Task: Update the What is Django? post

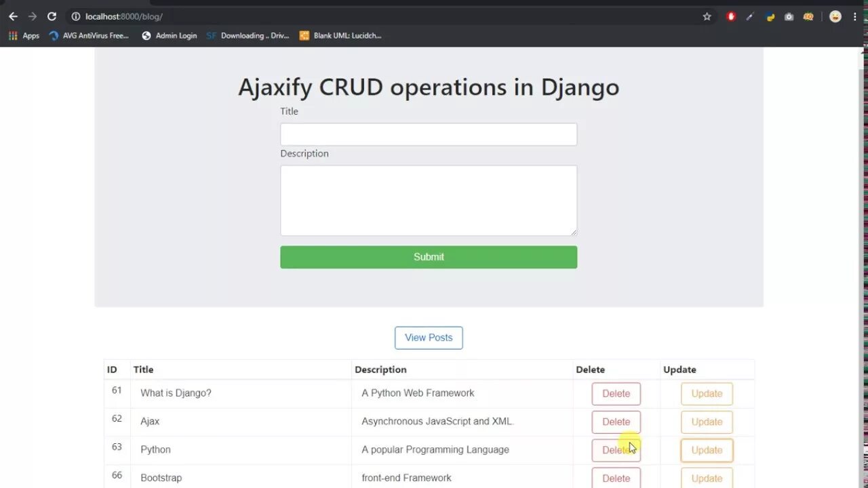Action: tap(707, 394)
